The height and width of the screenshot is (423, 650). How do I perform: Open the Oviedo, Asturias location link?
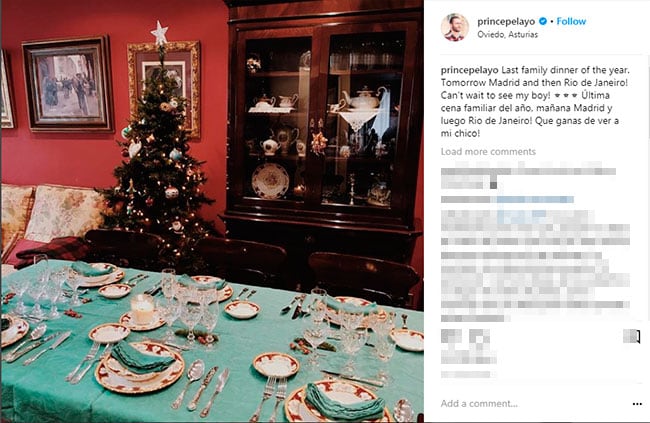[507, 34]
